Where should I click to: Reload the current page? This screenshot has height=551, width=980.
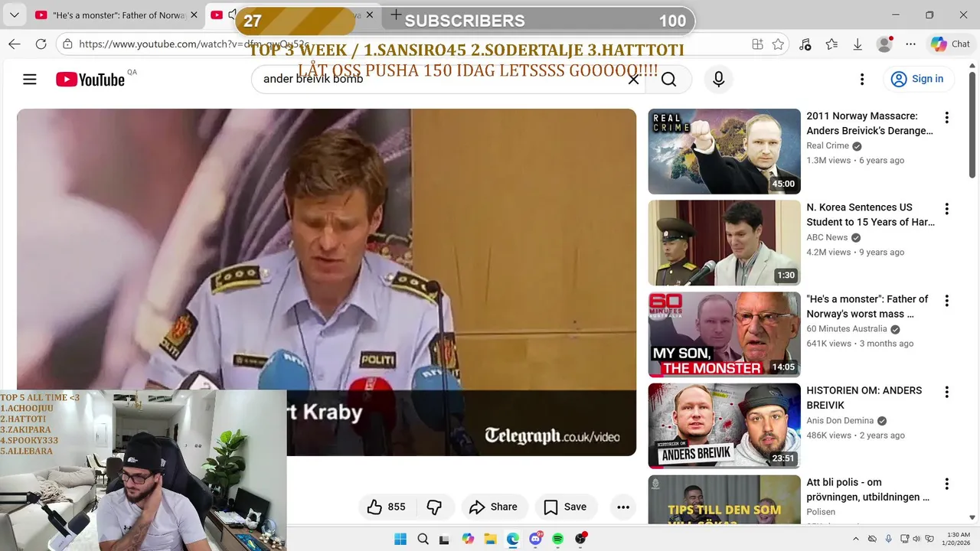click(41, 44)
